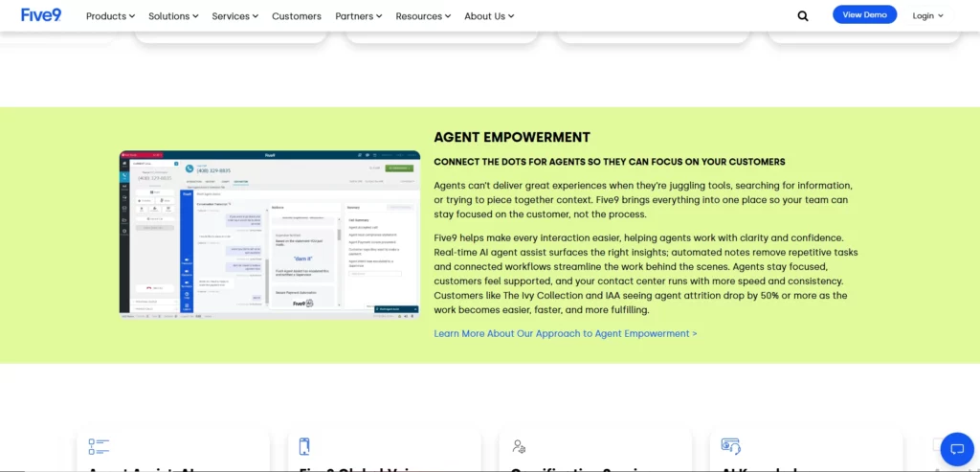980x472 pixels.
Task: Open the search magnifier icon
Action: tap(803, 16)
